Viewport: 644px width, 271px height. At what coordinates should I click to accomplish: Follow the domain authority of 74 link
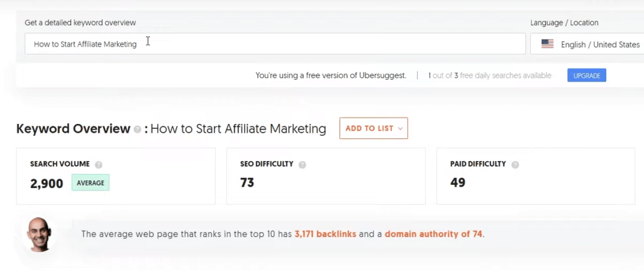click(433, 234)
